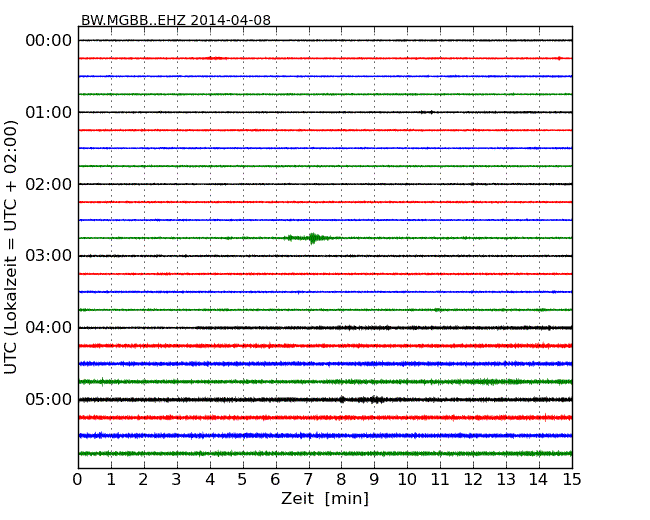Click the 01:00 time label
This screenshot has width=650, height=520.
pyautogui.click(x=49, y=112)
